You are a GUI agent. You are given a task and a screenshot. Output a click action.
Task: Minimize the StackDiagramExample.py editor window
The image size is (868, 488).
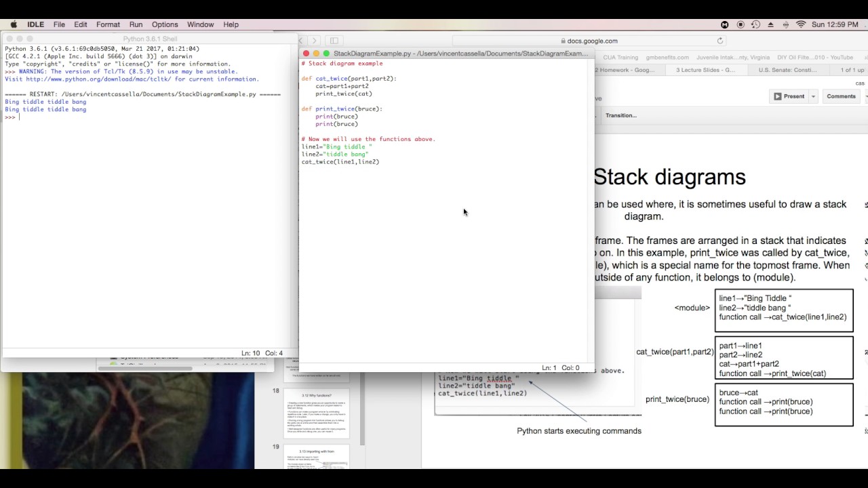(316, 54)
